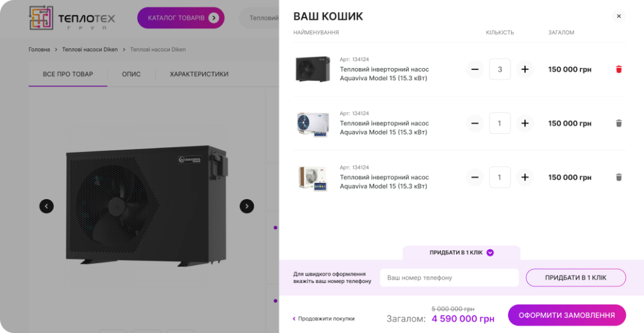Focus the Ваш номер телефону field
The height and width of the screenshot is (333, 644).
[449, 277]
